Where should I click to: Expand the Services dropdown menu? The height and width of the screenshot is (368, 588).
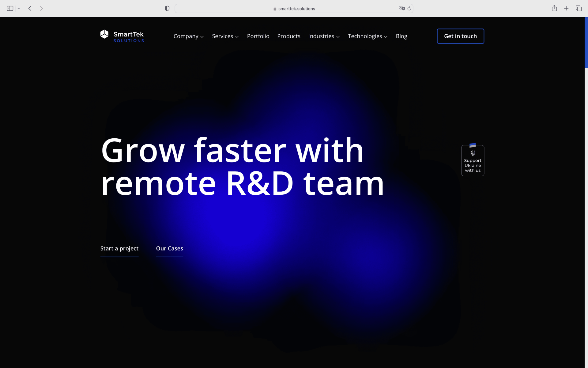225,36
